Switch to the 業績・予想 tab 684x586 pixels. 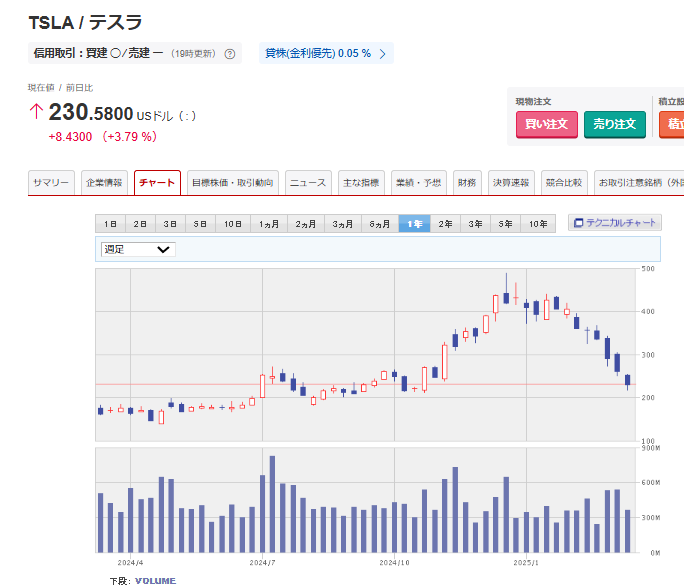point(418,182)
